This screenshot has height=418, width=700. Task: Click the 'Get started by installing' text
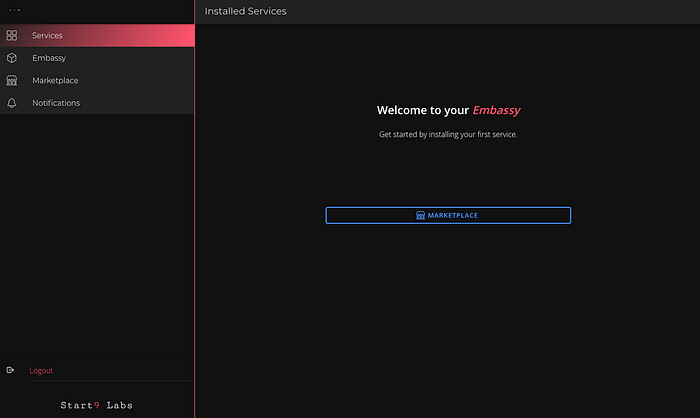click(x=448, y=134)
